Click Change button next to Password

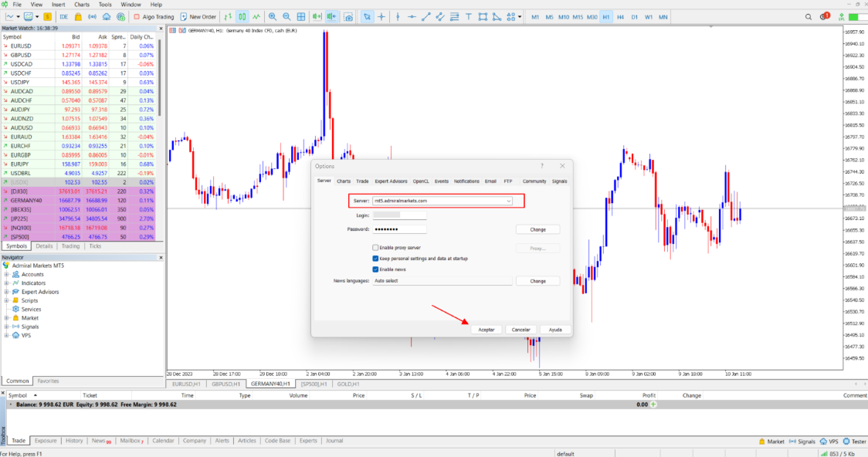[x=537, y=229]
